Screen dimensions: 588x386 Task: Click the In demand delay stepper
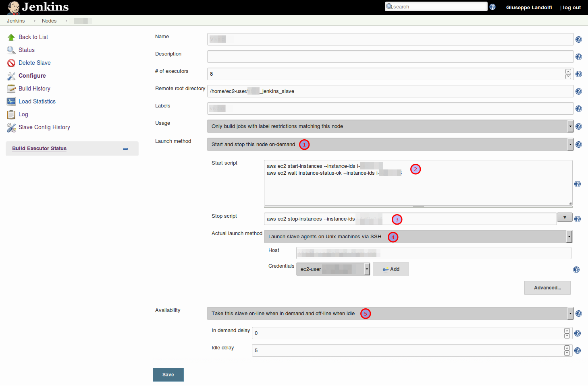click(567, 333)
